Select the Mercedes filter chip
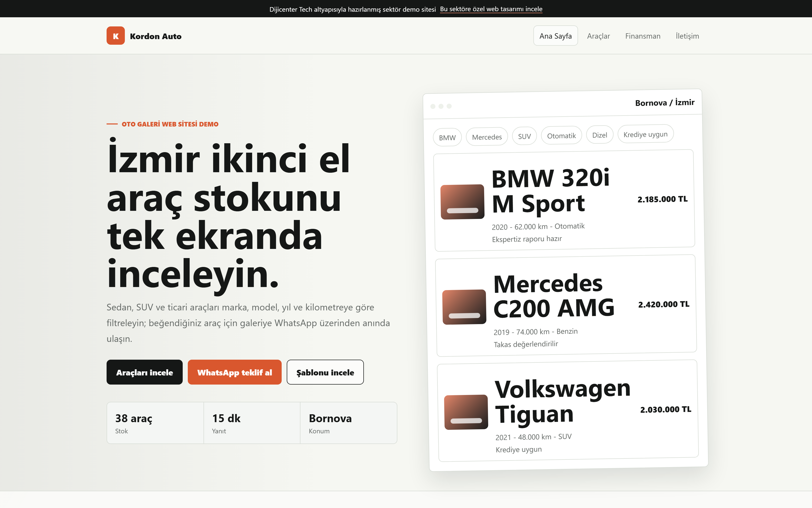Screen dimensions: 812x508 (x=487, y=137)
